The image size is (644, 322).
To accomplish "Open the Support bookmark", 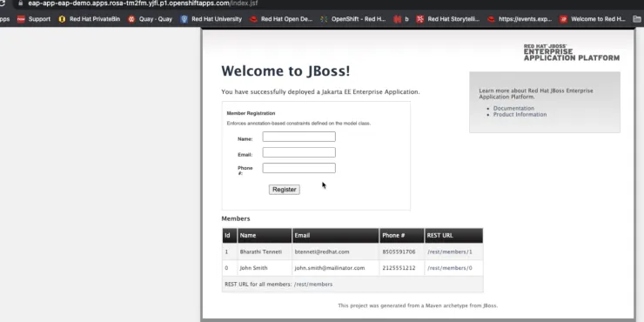I will tap(34, 19).
